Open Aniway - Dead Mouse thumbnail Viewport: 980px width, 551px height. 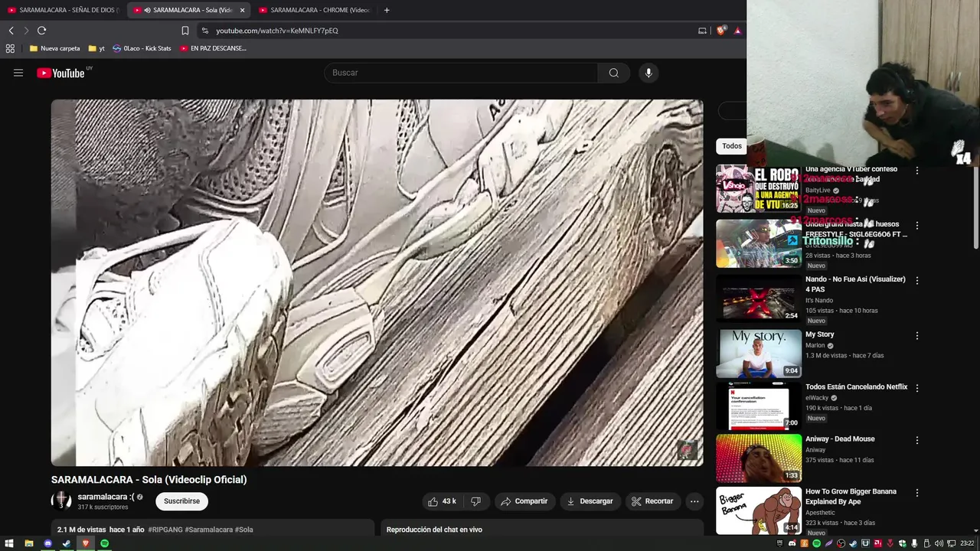pyautogui.click(x=759, y=458)
